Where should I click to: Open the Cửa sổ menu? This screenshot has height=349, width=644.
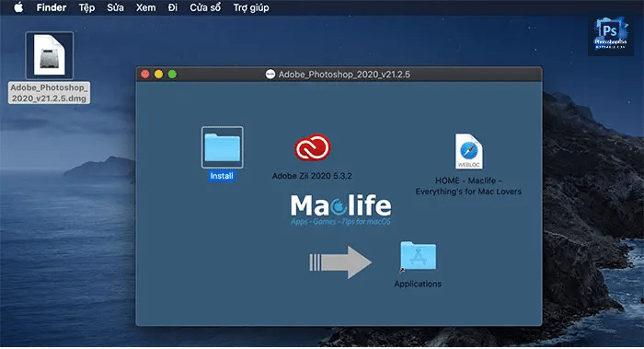pos(205,7)
